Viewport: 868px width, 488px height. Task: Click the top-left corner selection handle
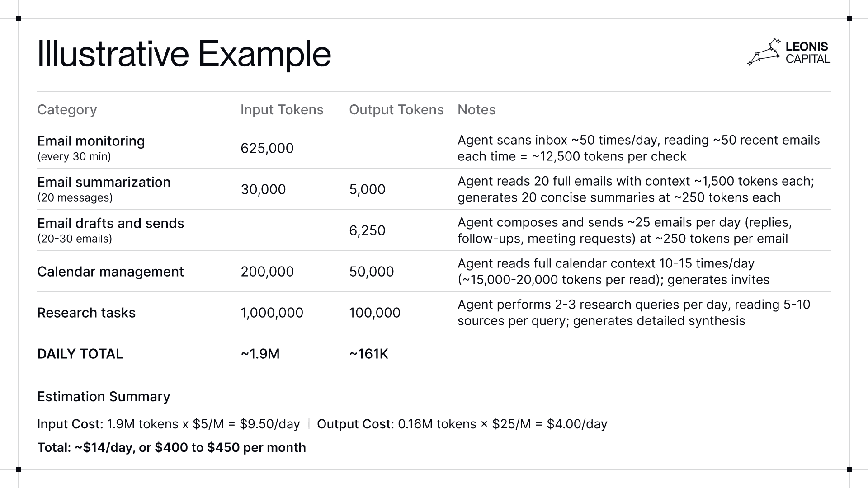point(19,19)
